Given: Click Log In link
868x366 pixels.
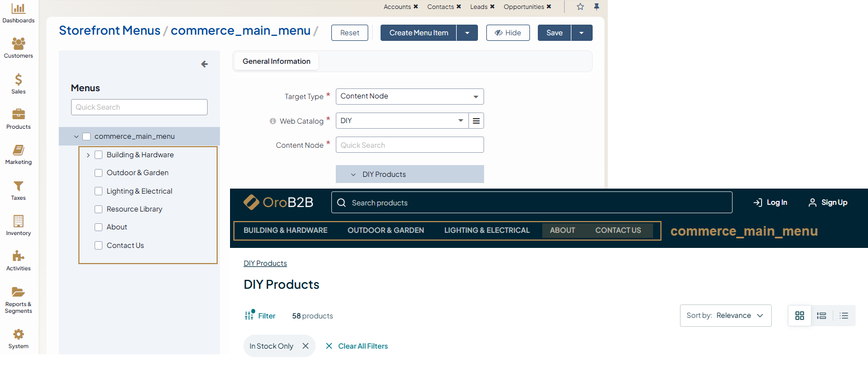Looking at the screenshot, I should (x=770, y=203).
